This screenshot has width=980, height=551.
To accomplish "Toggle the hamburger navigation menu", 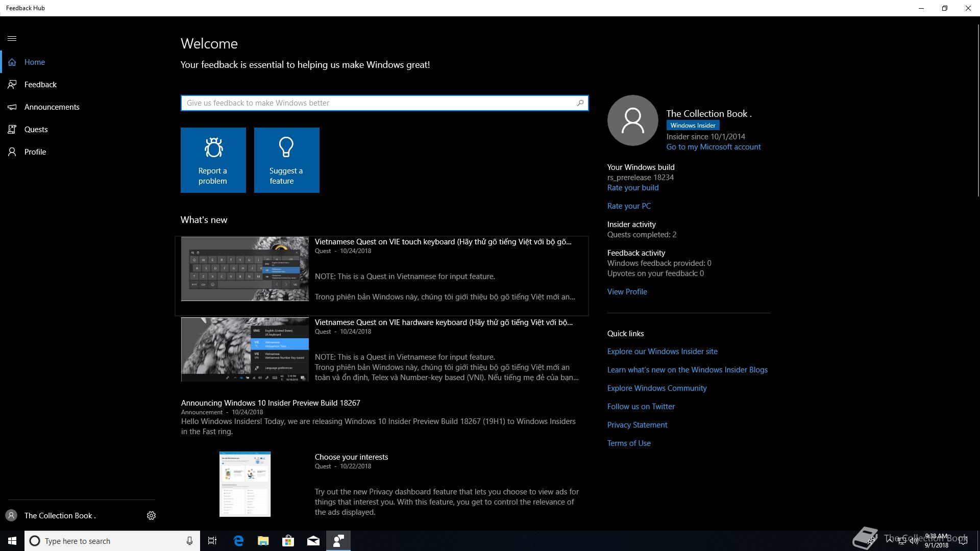I will coord(12,39).
